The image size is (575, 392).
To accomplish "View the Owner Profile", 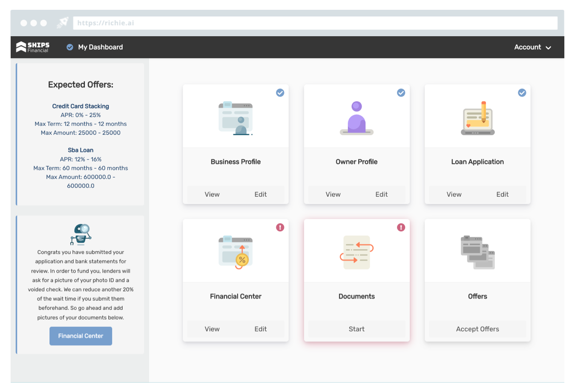I will tap(333, 194).
